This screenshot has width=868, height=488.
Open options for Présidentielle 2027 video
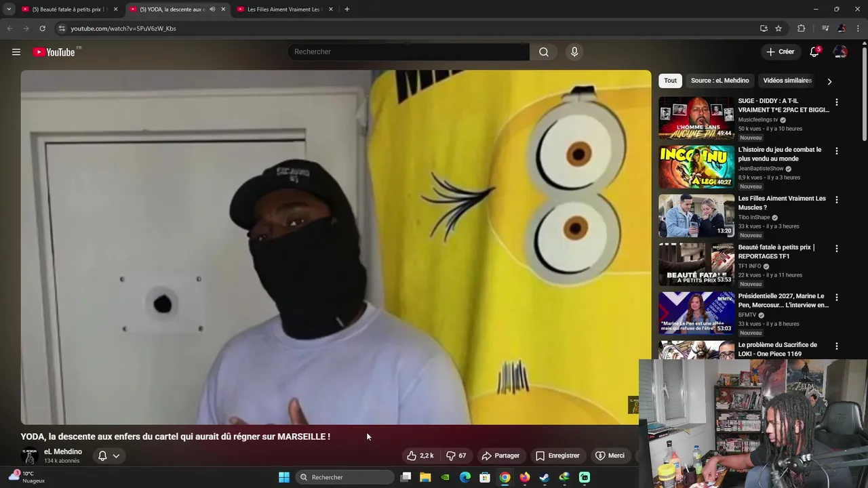tap(836, 298)
